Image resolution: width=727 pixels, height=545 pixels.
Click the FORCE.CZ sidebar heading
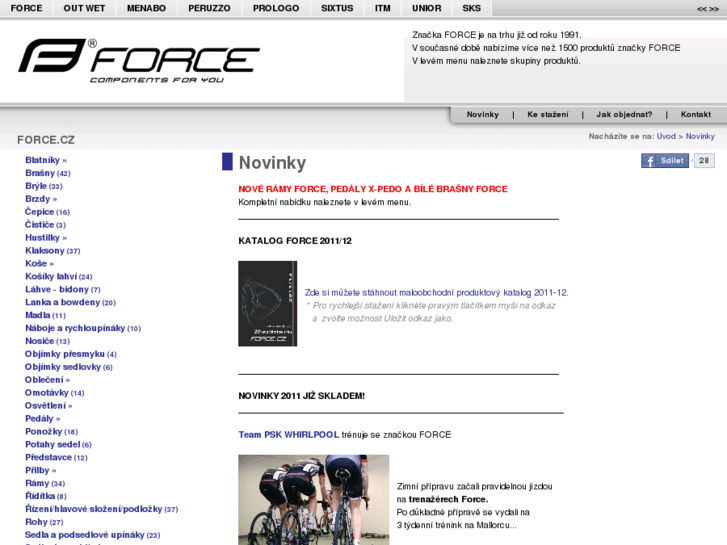46,140
